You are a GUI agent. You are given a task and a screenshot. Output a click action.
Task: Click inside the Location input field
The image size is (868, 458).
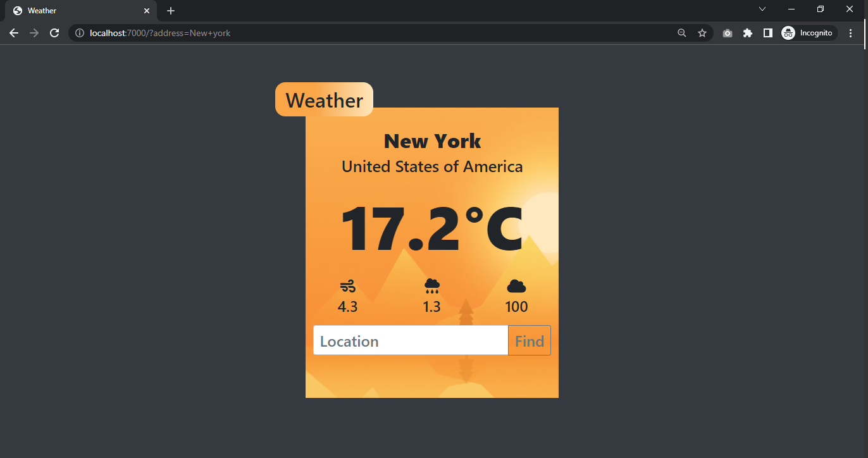click(x=410, y=340)
